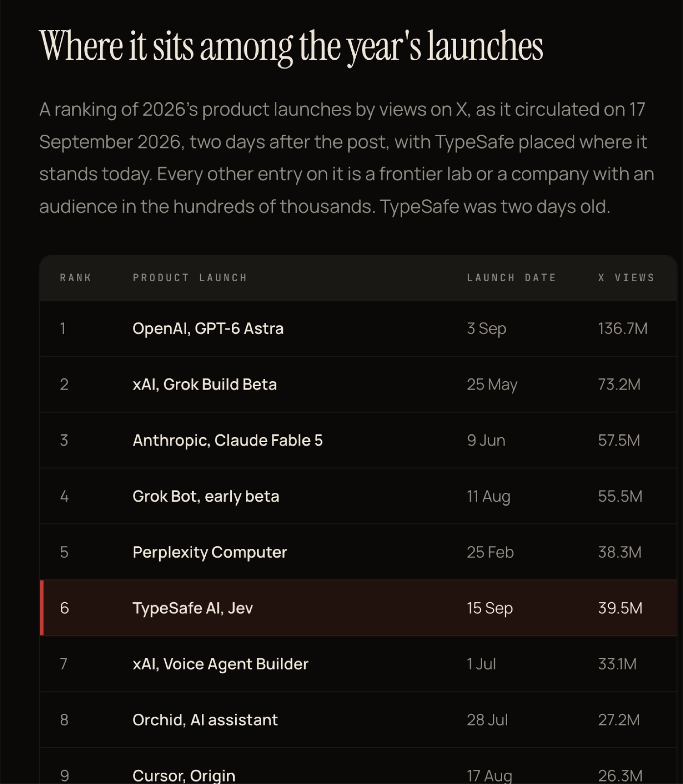Click the 25 Feb launch date
683x784 pixels.
[x=490, y=552]
